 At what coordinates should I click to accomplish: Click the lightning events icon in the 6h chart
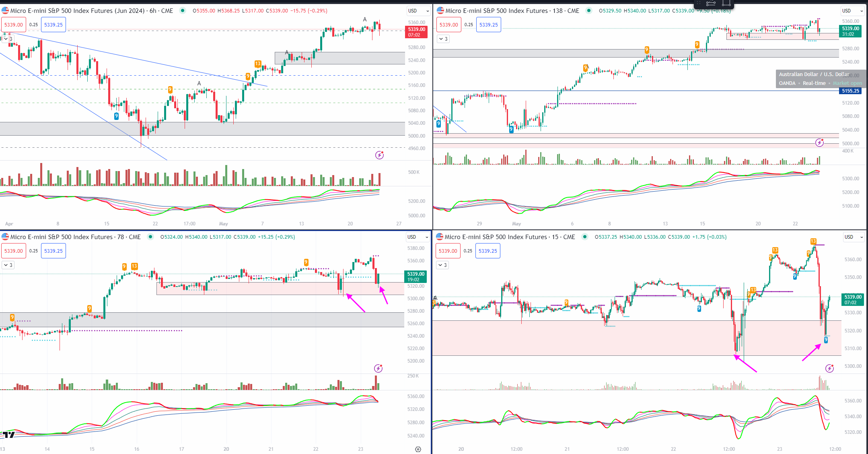379,155
